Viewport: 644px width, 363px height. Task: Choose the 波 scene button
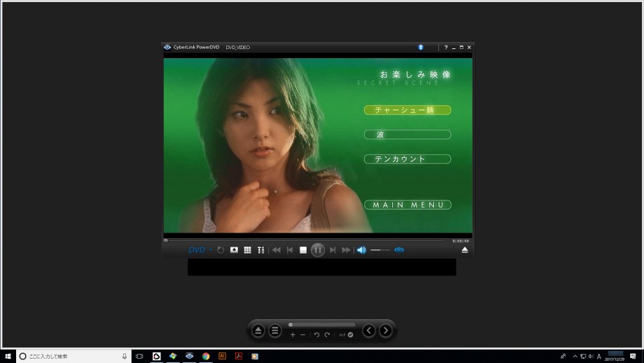pyautogui.click(x=407, y=135)
